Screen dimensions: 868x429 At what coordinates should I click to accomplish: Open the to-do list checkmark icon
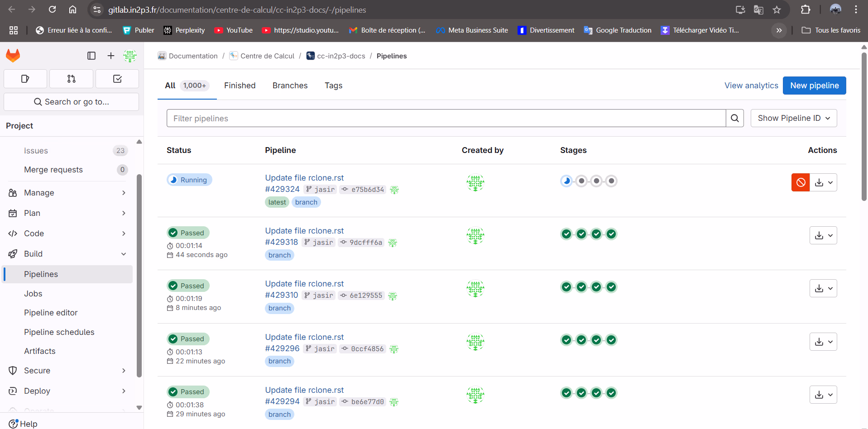pyautogui.click(x=117, y=79)
